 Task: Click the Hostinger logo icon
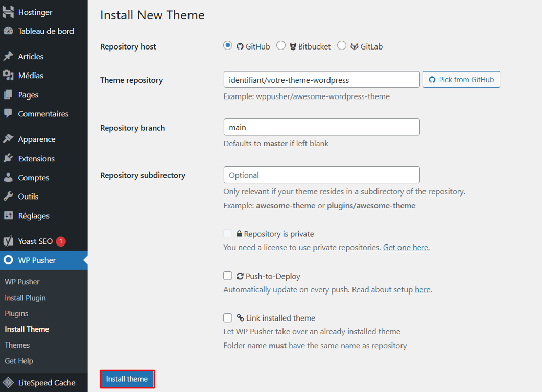[7, 11]
